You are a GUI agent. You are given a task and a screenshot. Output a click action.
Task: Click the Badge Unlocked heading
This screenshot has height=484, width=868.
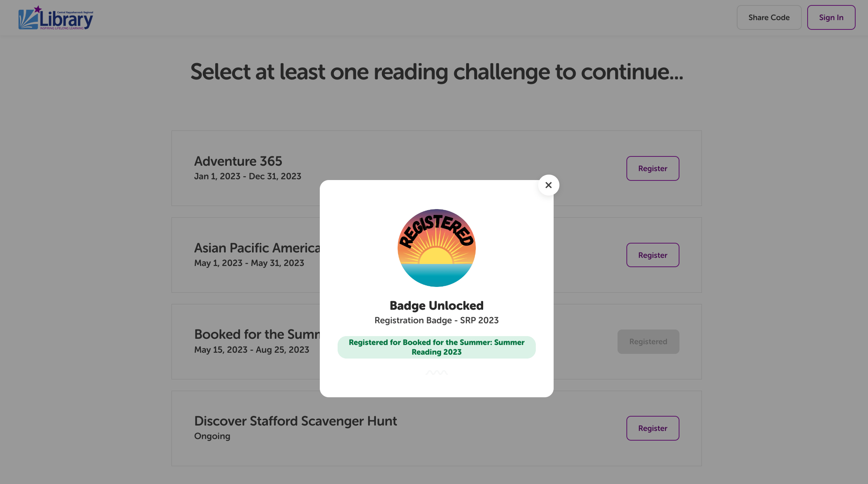(436, 306)
